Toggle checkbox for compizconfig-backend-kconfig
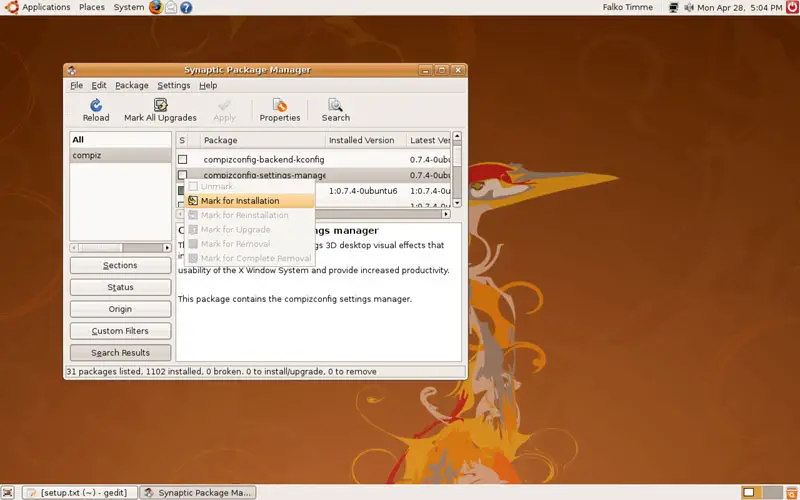 point(182,160)
